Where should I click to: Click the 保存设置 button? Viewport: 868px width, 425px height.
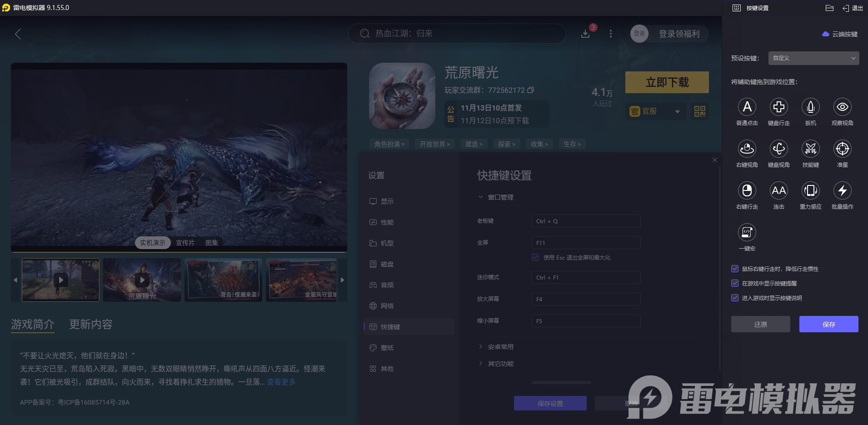[x=550, y=403]
